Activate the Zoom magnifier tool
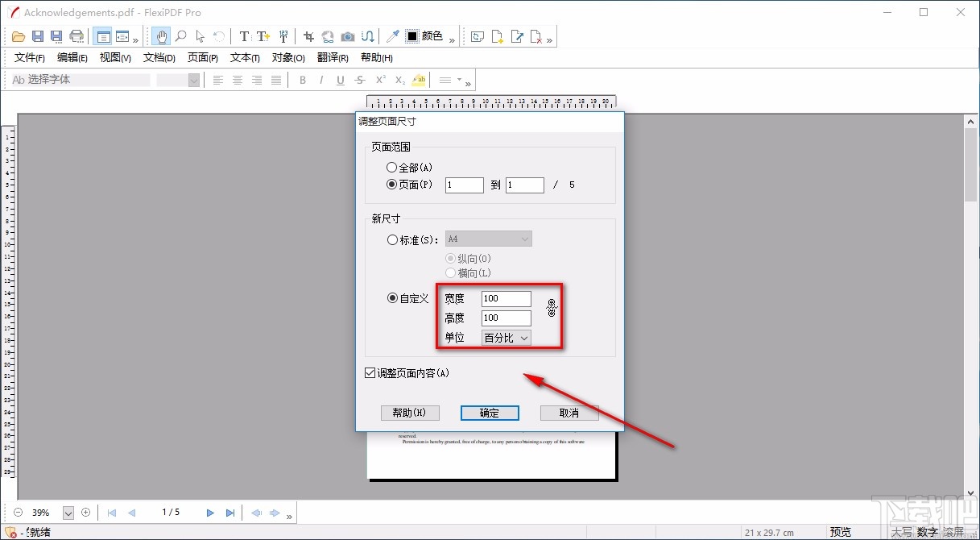980x540 pixels. point(180,35)
